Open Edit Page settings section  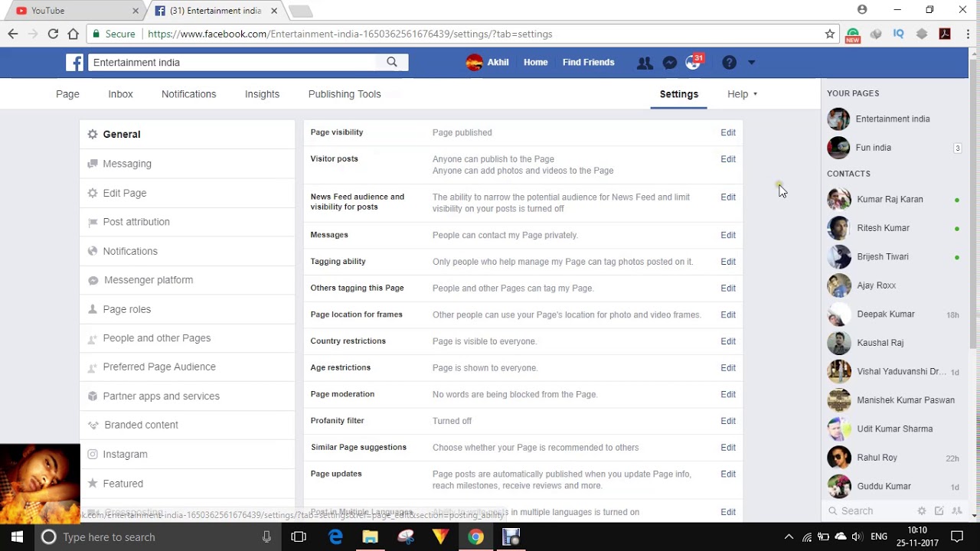(187, 193)
